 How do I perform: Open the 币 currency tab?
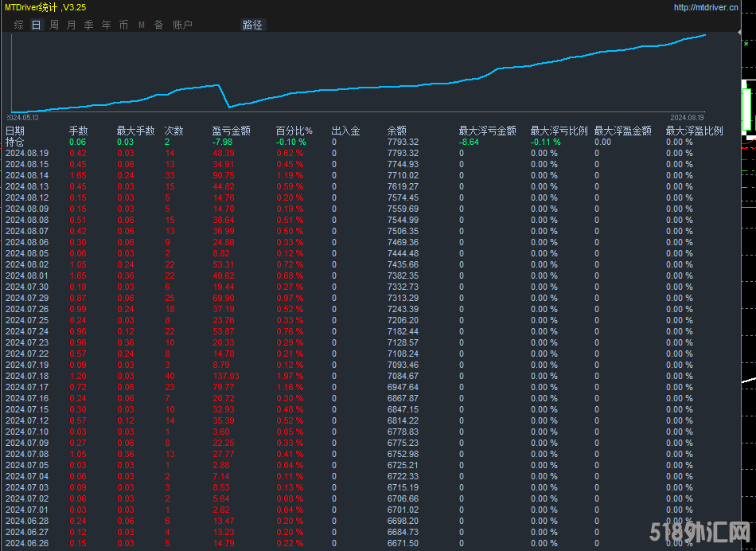coord(123,25)
